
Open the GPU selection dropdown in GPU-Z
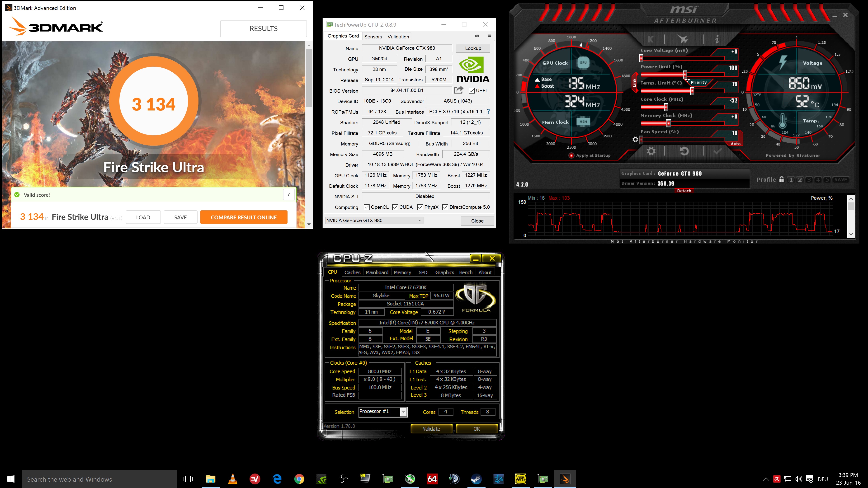(374, 220)
